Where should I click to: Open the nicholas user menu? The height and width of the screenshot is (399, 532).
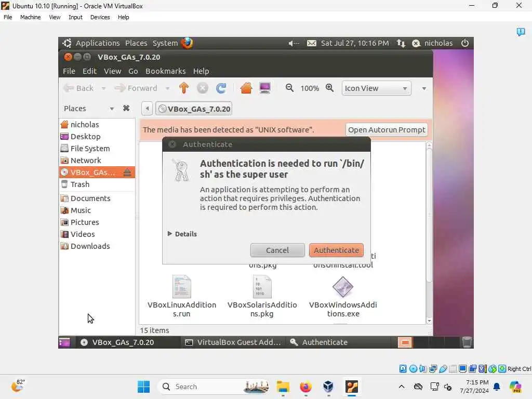432,43
